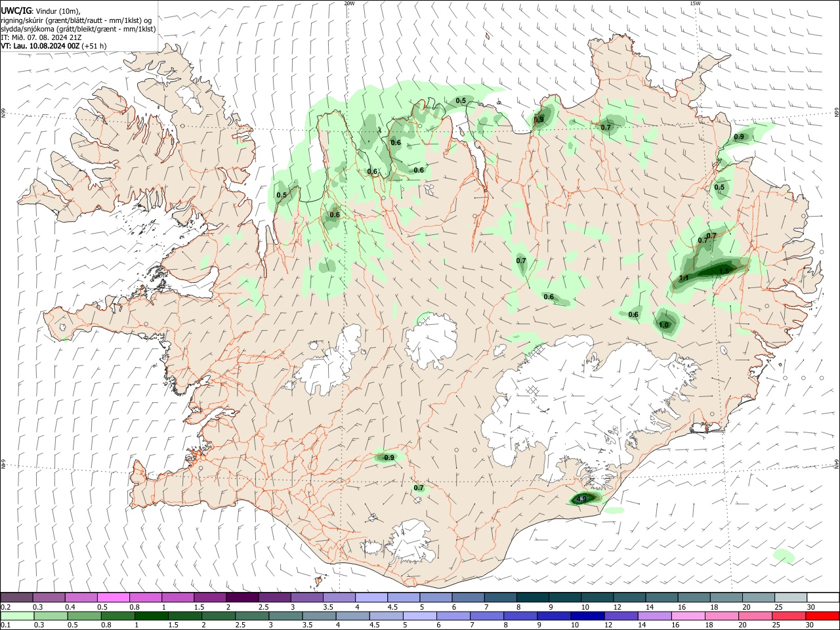Pick the gray-green 3–3.5 rain legend swatch
Screen dimensions: 840x630
[x=285, y=616]
